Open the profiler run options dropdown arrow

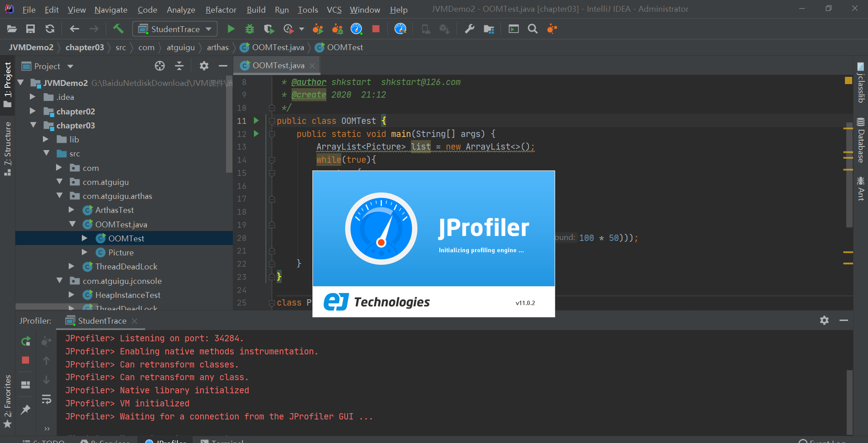pyautogui.click(x=302, y=29)
